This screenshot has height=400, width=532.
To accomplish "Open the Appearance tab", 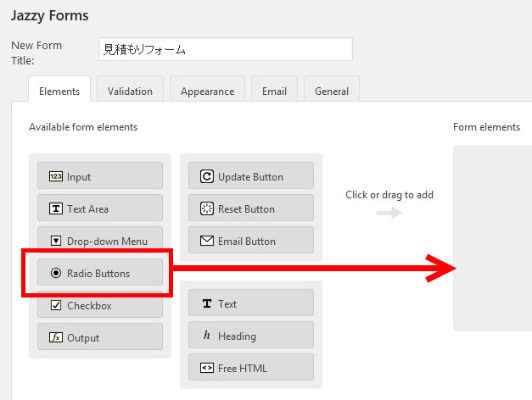I will click(207, 89).
